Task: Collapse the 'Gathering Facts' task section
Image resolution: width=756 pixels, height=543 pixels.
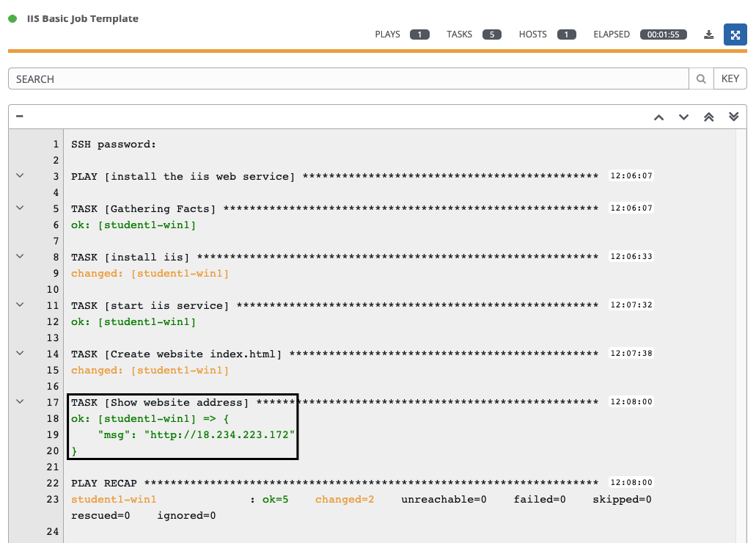Action: pos(19,207)
